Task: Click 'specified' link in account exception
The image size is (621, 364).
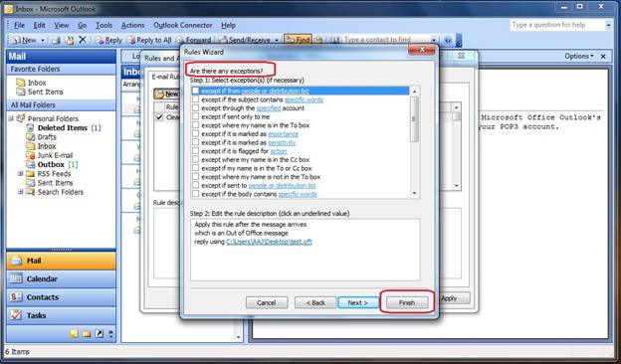Action: 269,108
